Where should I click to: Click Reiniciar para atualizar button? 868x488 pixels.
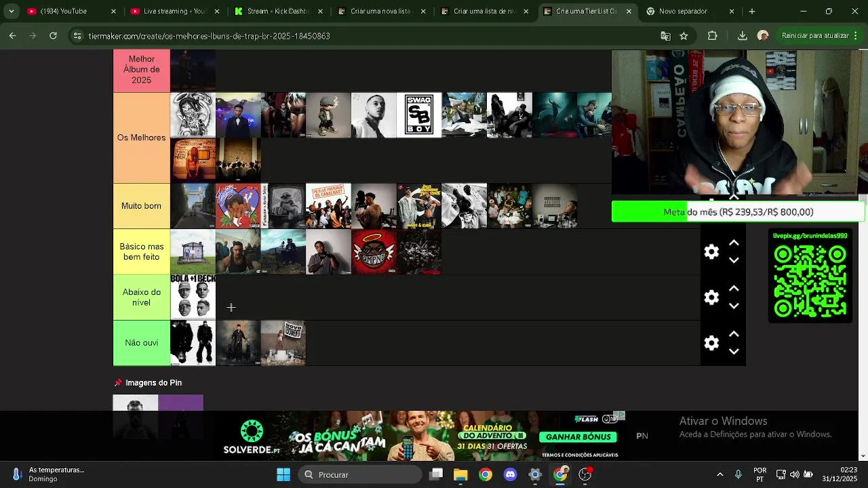point(815,36)
